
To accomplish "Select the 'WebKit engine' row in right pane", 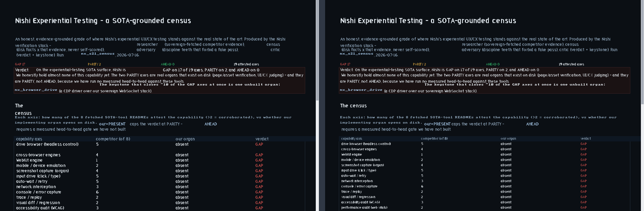I will (484, 155).
